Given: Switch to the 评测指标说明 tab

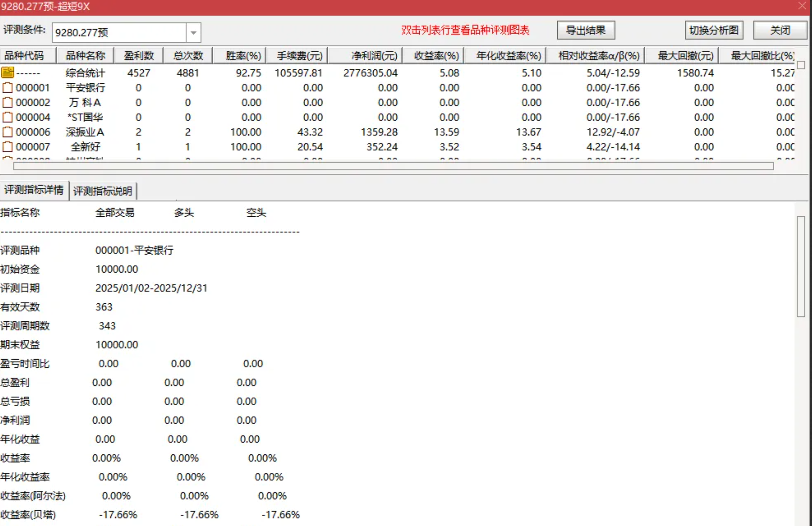Looking at the screenshot, I should [x=103, y=190].
